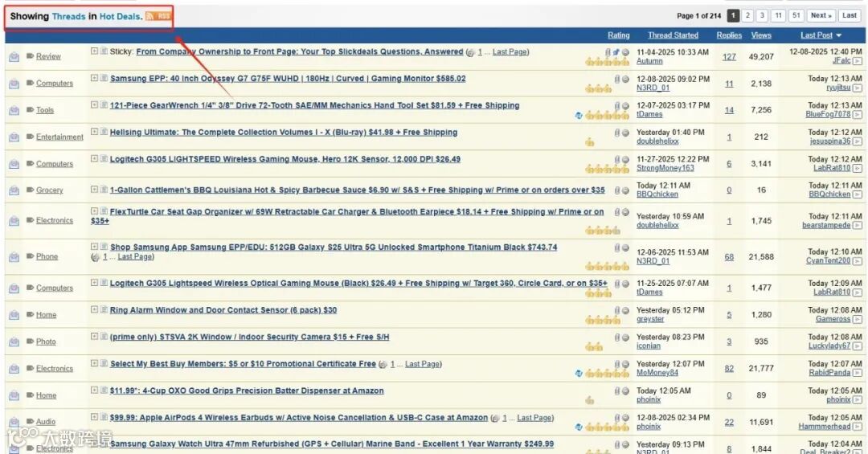The width and height of the screenshot is (868, 454).
Task: Click the envelope status icon in the Tools row
Action: coord(14,111)
